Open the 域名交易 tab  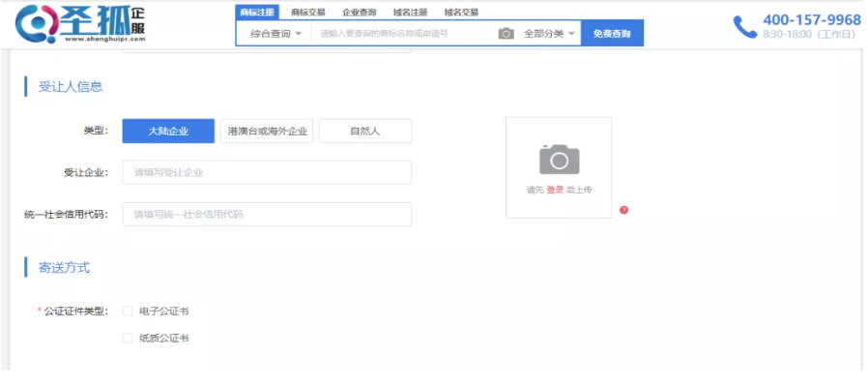tap(461, 13)
